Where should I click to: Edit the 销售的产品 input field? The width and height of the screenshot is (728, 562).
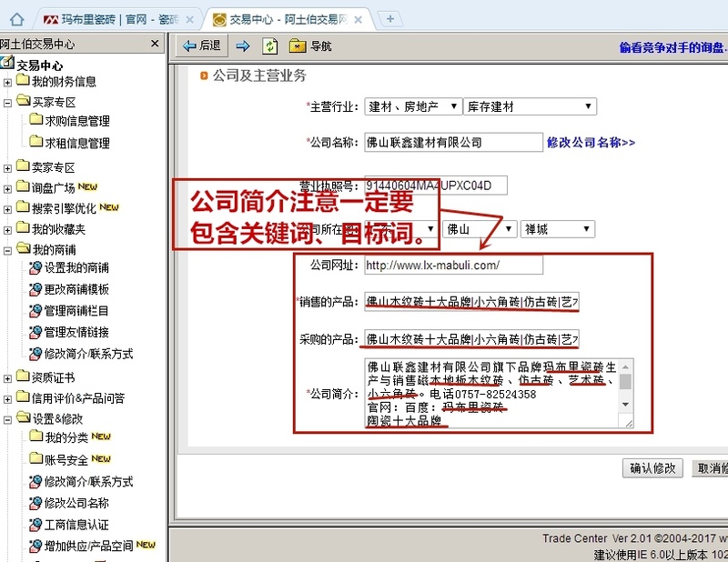pyautogui.click(x=471, y=302)
